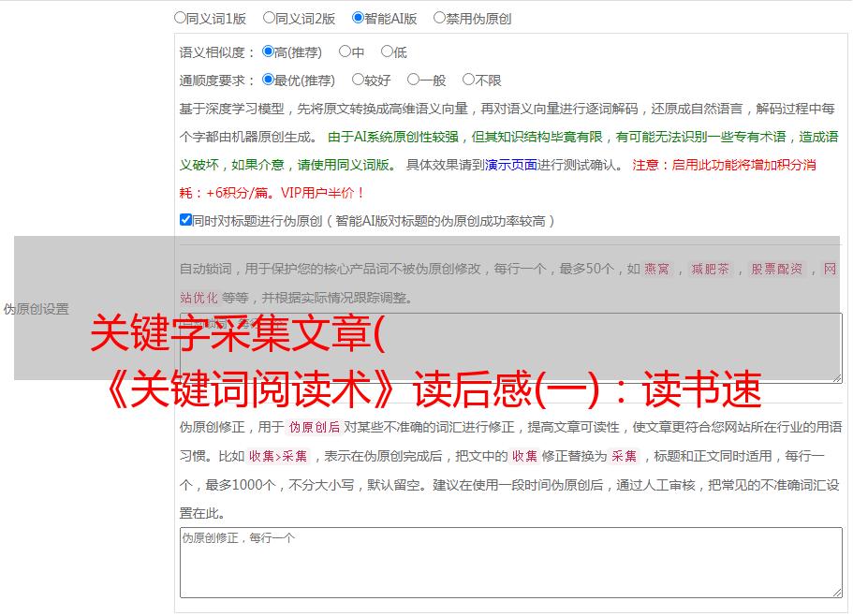853x616 pixels.
Task: Set 语义相似度 to 中
Action: (x=345, y=51)
